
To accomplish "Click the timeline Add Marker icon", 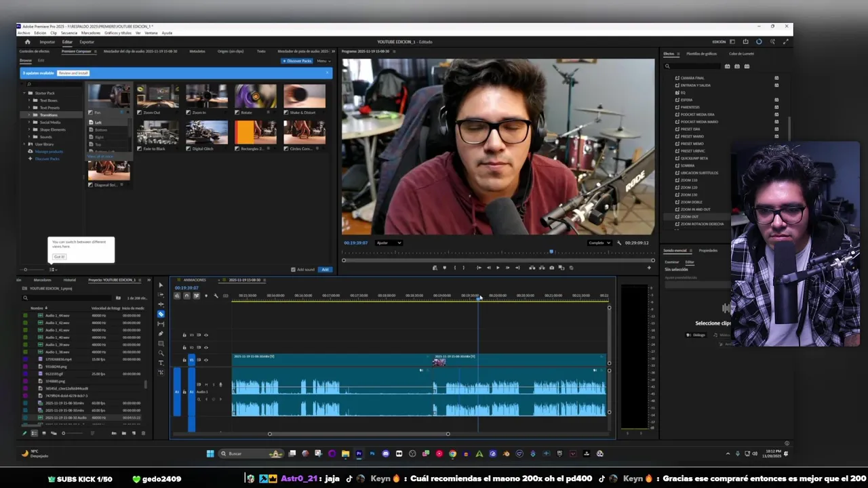I will coord(206,296).
